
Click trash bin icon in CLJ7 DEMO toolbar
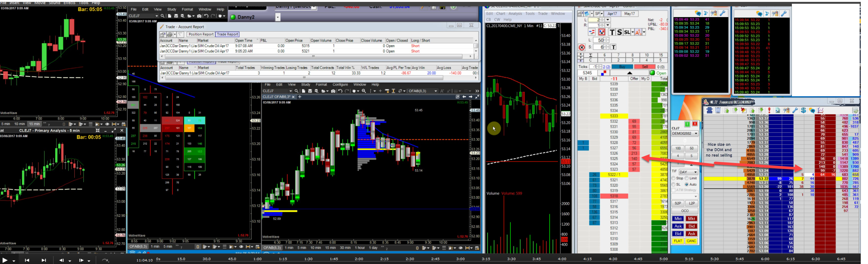coord(718,110)
